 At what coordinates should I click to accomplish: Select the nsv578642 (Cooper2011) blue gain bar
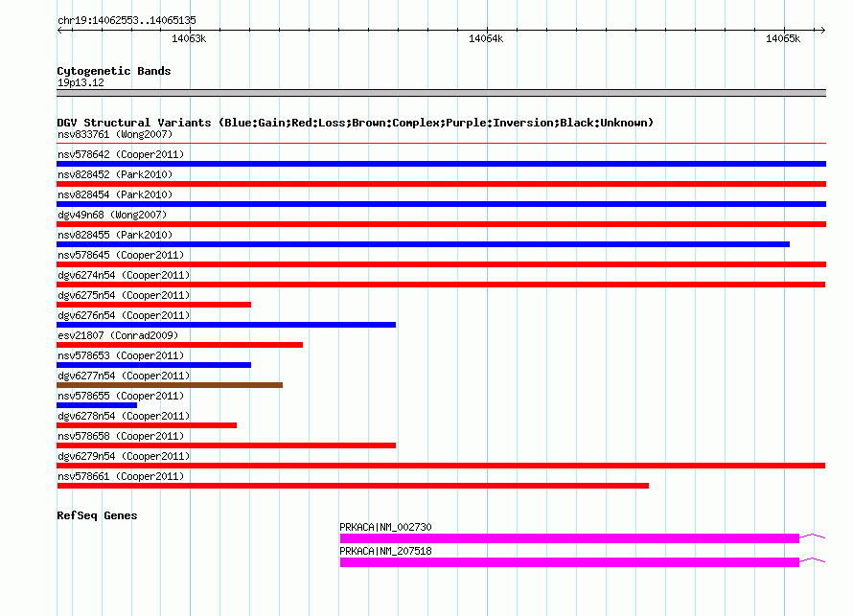441,164
